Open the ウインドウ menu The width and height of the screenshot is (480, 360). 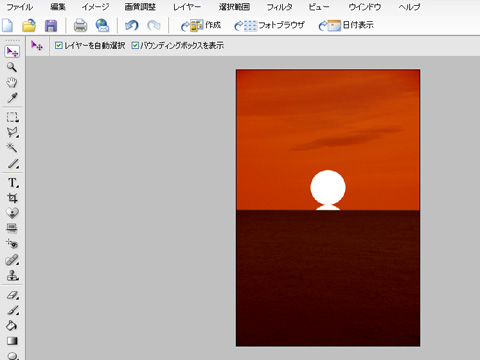coord(364,7)
